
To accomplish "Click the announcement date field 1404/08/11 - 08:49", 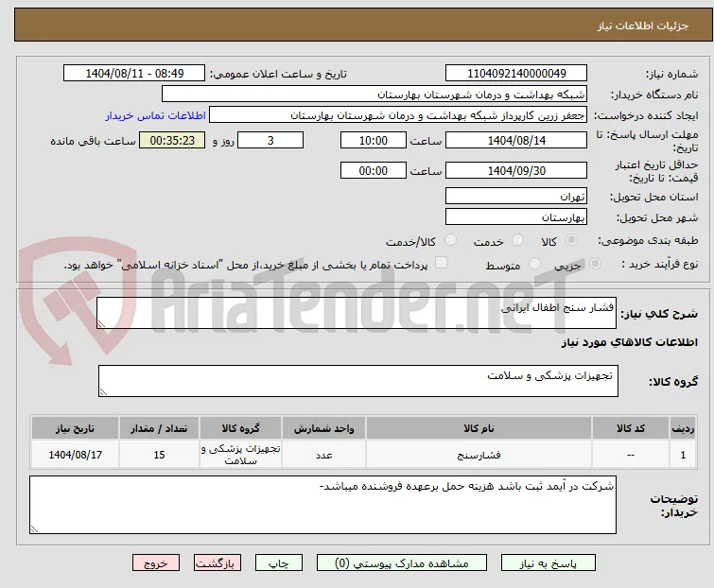I will 134,74.
